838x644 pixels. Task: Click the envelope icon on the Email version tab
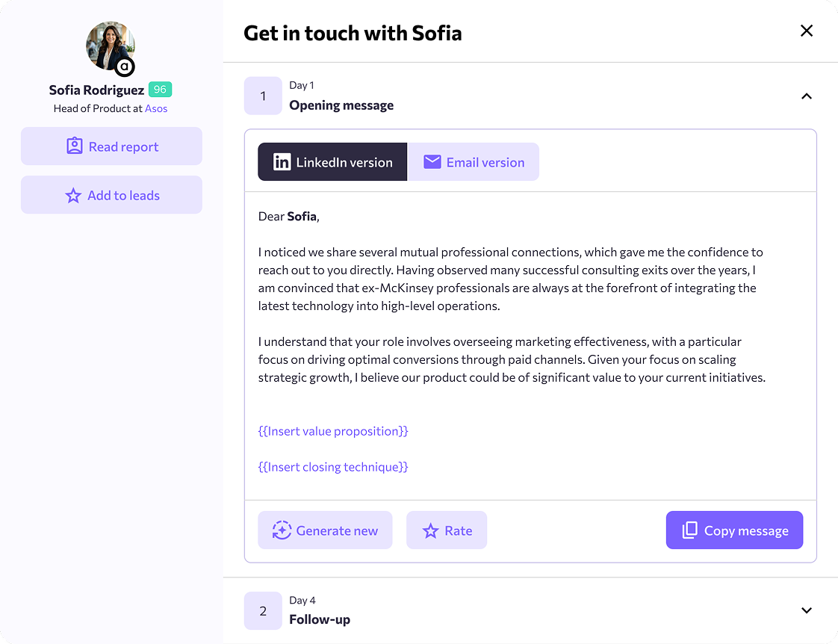433,161
